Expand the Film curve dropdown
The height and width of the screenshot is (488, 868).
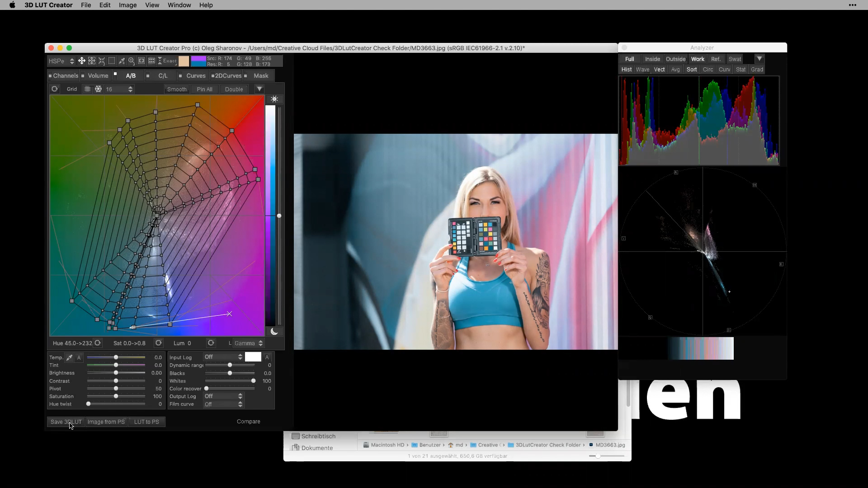click(223, 404)
